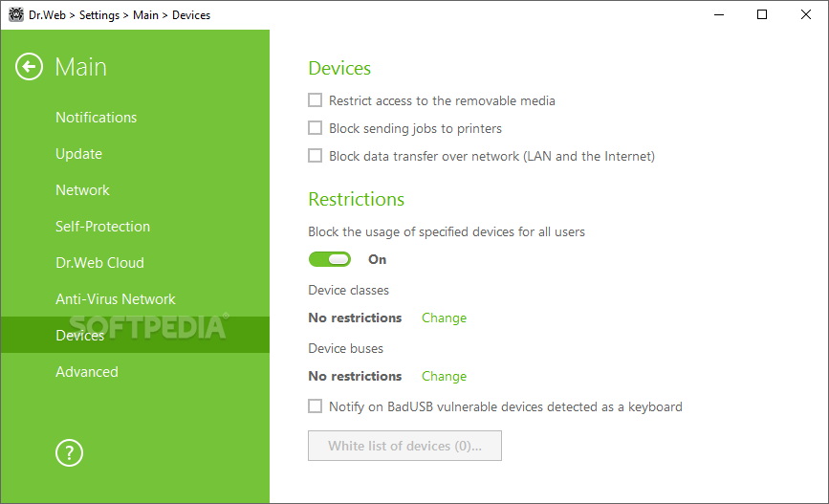
Task: Maximize the Dr.Web settings window
Action: (762, 14)
